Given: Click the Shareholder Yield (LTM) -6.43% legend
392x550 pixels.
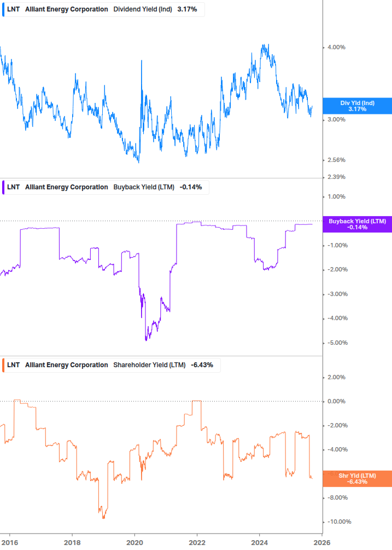Looking at the screenshot, I should 110,365.
